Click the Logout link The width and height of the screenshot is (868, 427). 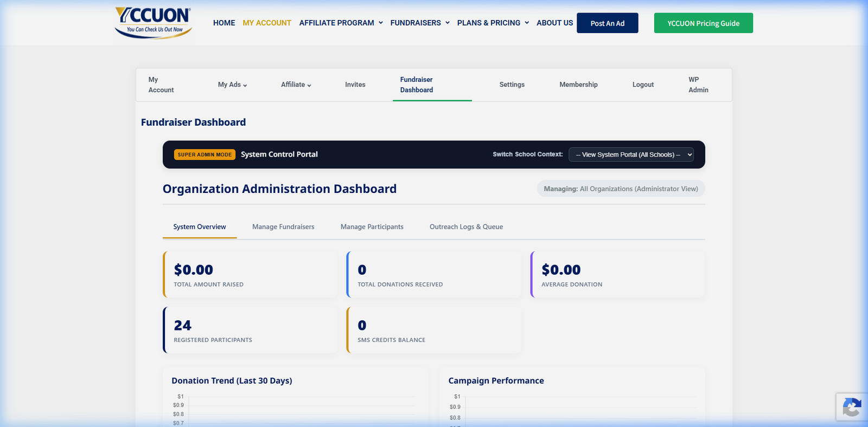click(643, 85)
